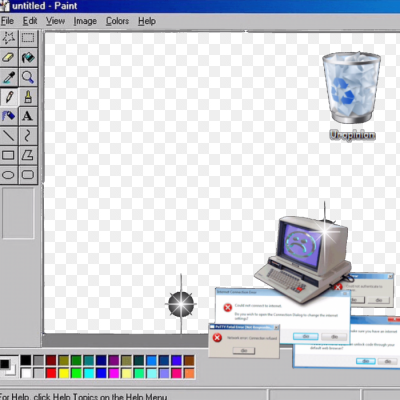400x400 pixels.
Task: Choose the Rounded Rectangle tool
Action: (x=28, y=175)
